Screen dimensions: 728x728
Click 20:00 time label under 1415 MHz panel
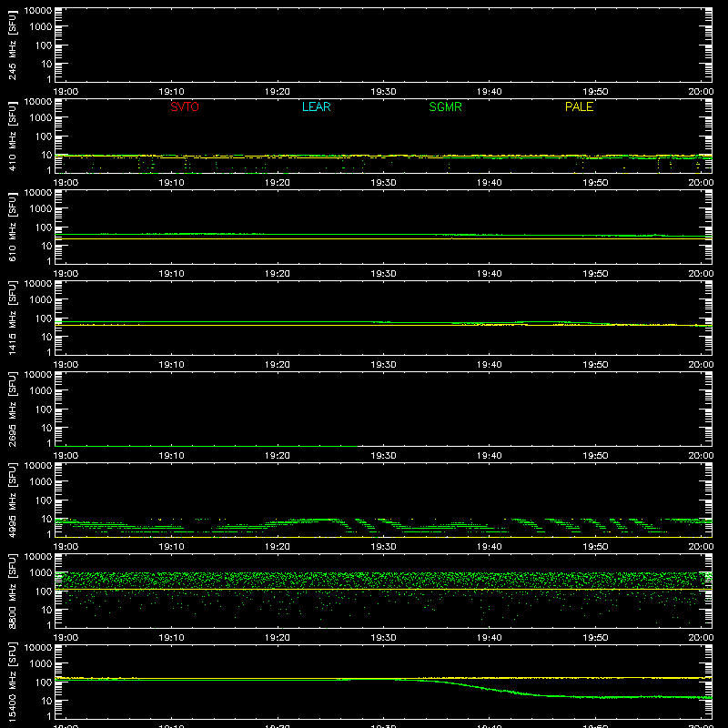pos(701,365)
